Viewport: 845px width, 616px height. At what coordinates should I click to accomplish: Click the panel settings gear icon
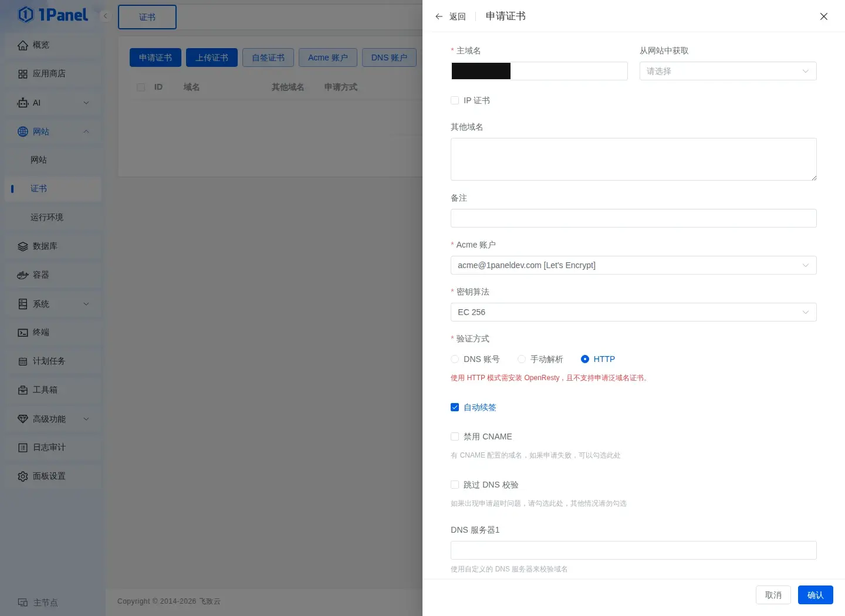[23, 476]
